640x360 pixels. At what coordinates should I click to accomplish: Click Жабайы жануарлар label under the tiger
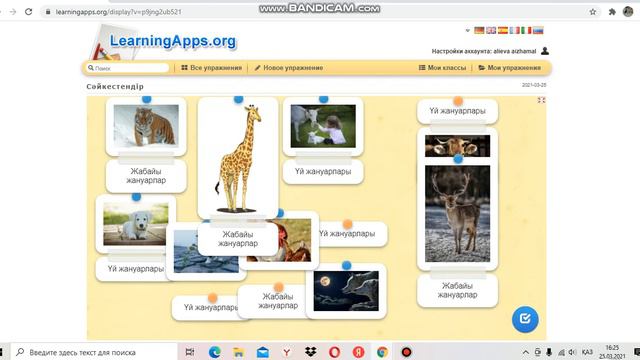click(146, 176)
